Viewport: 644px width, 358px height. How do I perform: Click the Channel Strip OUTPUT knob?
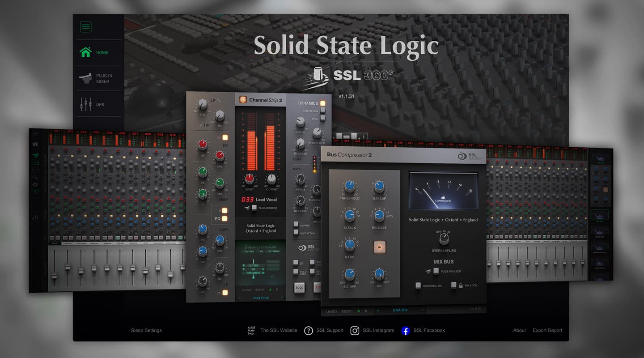pyautogui.click(x=271, y=180)
